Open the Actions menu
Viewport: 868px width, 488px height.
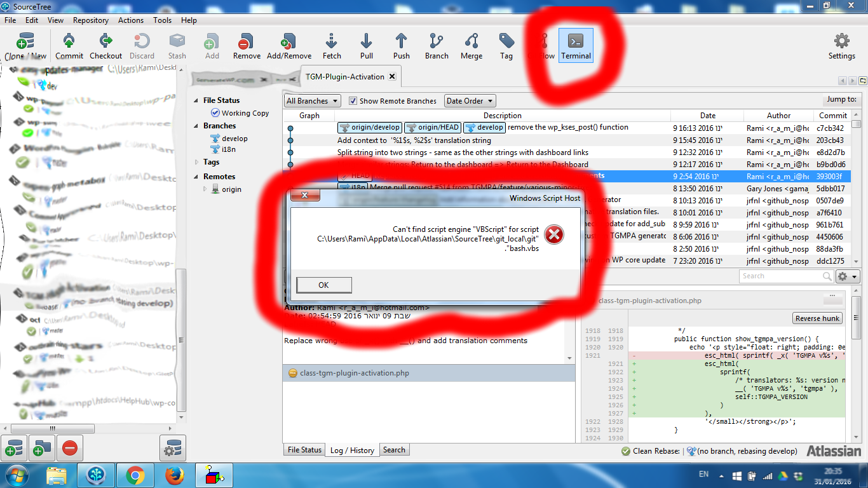coord(131,20)
